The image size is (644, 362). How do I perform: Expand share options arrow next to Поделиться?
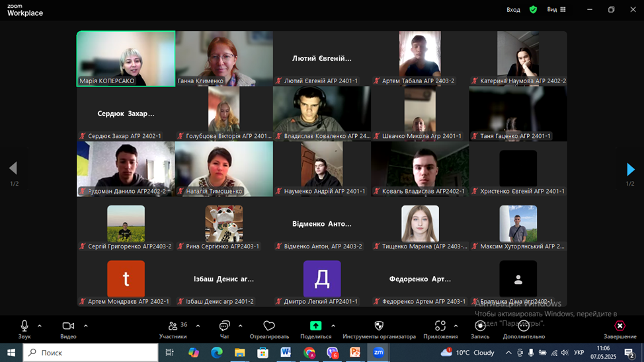(x=333, y=326)
